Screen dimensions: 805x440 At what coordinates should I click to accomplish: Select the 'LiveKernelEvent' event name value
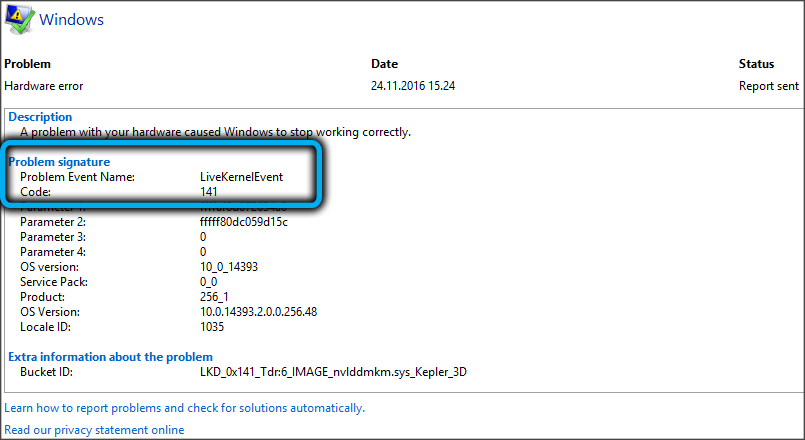click(x=241, y=177)
